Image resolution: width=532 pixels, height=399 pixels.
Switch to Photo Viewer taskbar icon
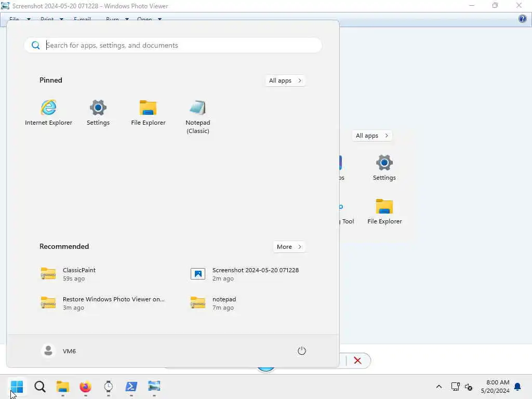(x=154, y=387)
